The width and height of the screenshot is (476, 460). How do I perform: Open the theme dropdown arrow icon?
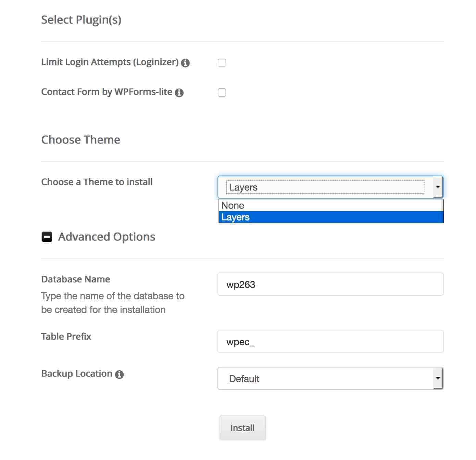point(438,187)
